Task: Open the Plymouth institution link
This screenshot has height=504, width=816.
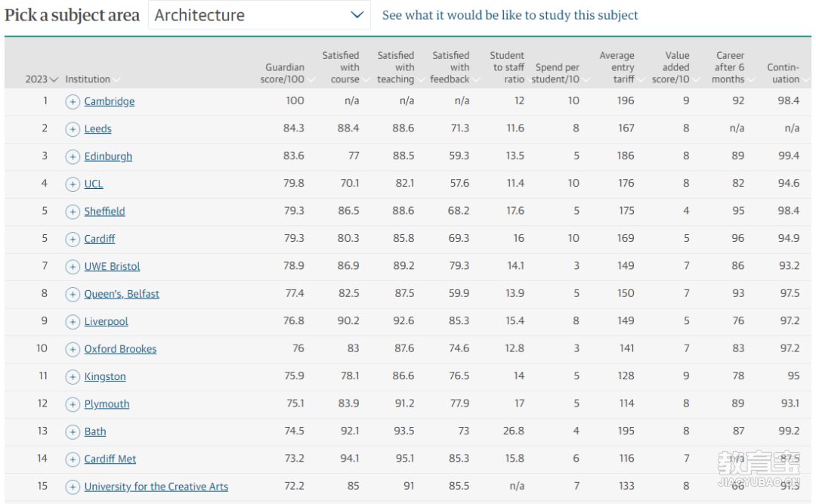Action: (x=107, y=404)
